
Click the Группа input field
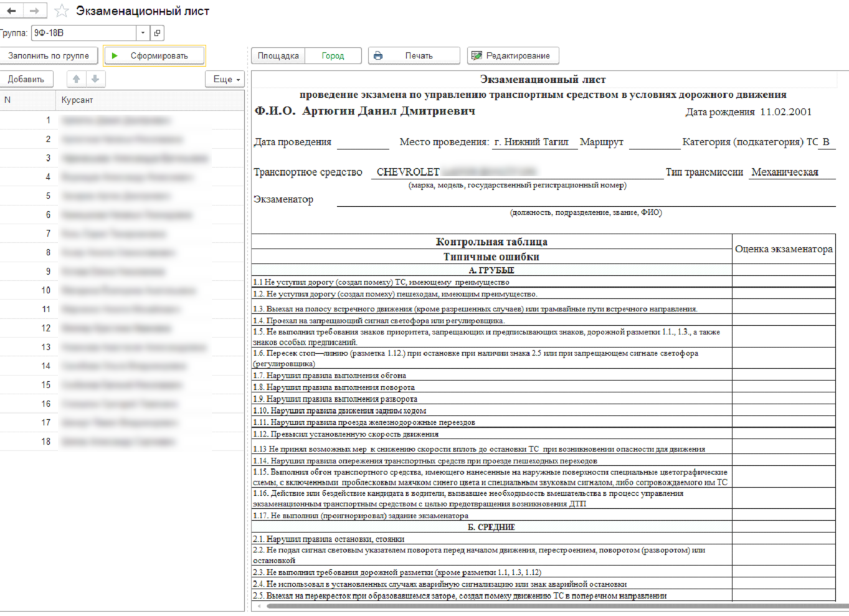click(84, 33)
